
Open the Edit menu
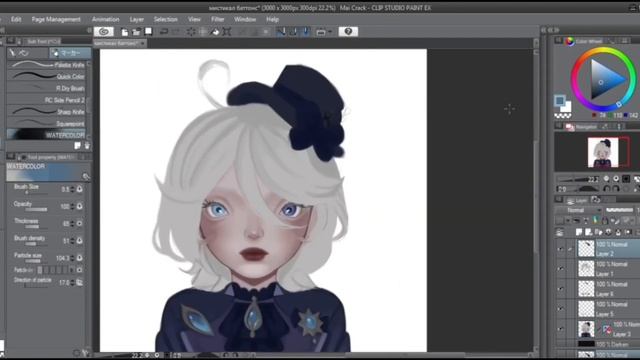[x=16, y=19]
